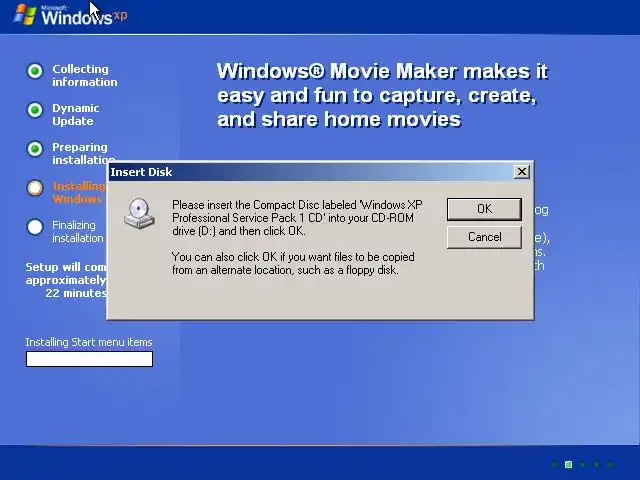Viewport: 640px width, 480px height.
Task: Click the '22 minutes' remaining time text
Action: (76, 293)
